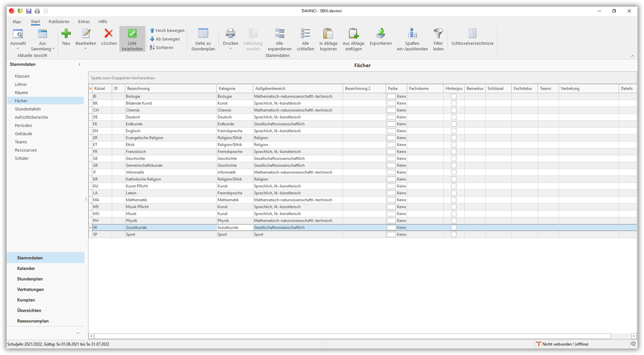Click the Sortieren button

161,47
